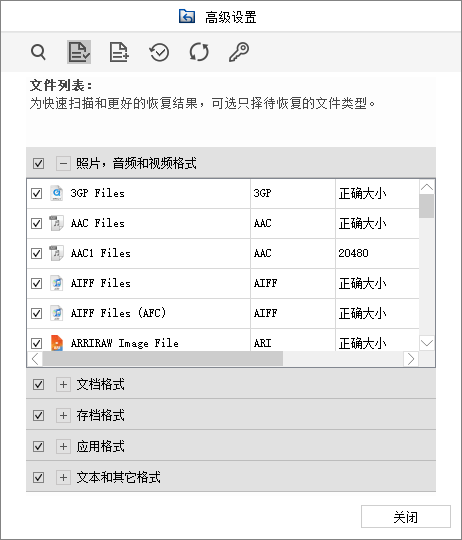Viewport: 462px width, 540px height.
Task: Toggle the AAC1 Files checkbox
Action: tap(36, 253)
